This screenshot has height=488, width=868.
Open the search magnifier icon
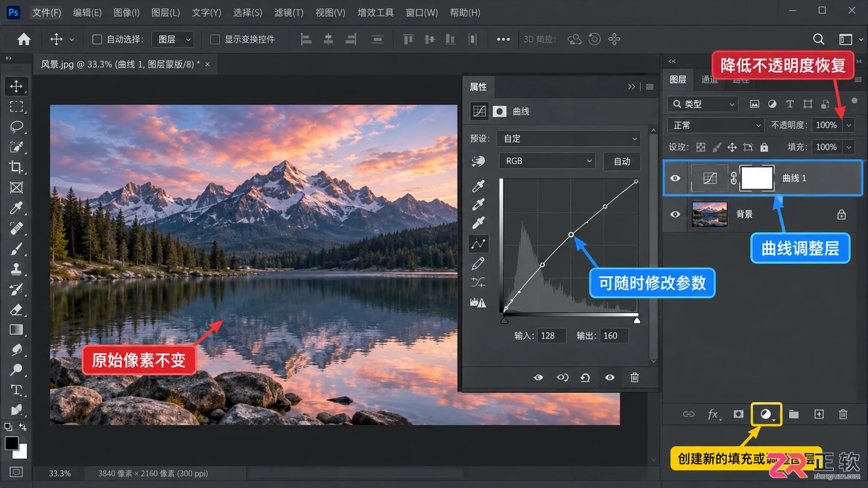tap(819, 39)
